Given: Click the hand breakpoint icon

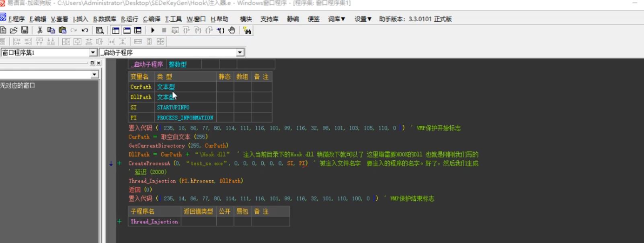Looking at the screenshot, I should point(232,30).
